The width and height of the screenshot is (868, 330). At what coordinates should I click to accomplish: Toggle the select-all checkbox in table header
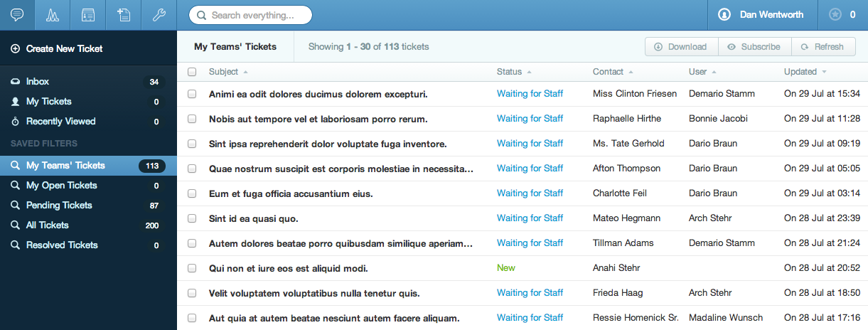click(192, 72)
